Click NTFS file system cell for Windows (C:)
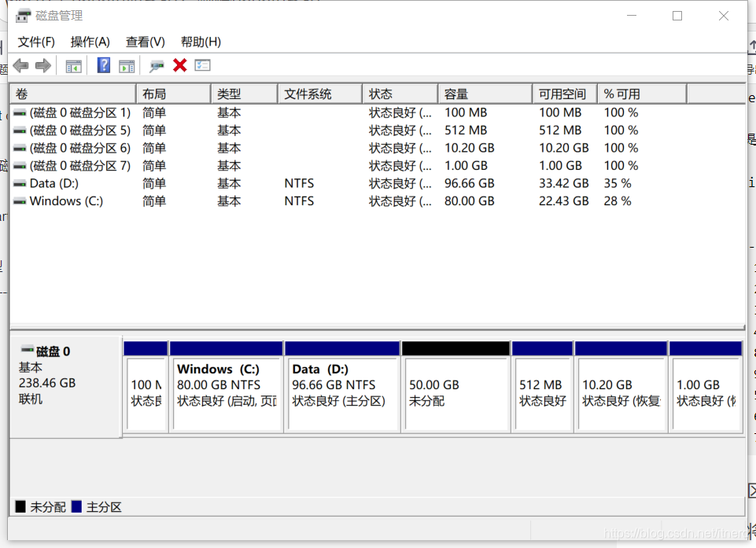 coord(299,201)
